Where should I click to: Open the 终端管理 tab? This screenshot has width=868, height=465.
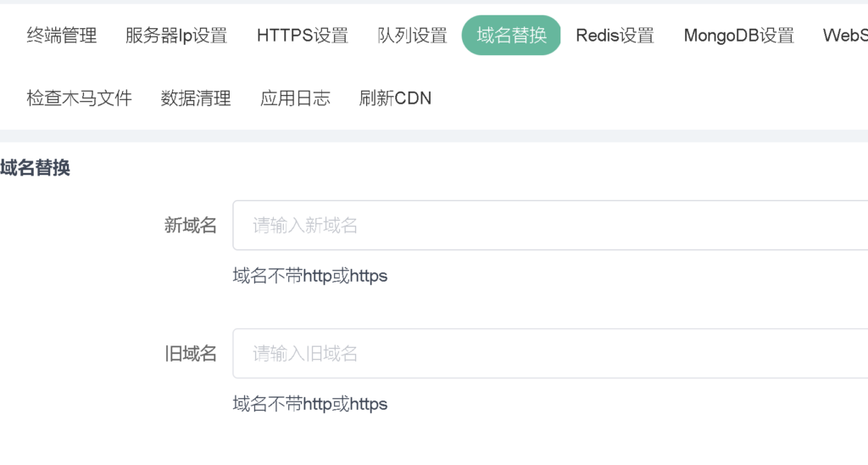click(62, 36)
